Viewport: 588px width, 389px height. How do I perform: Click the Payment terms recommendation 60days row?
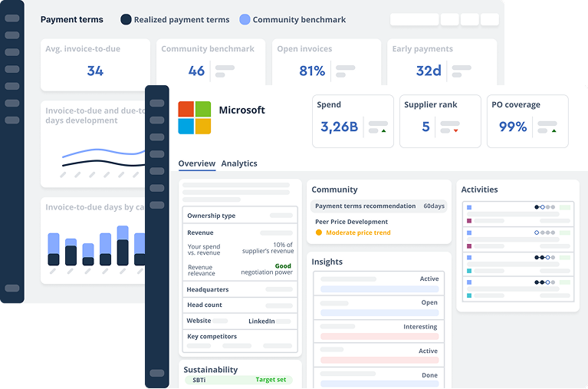(379, 206)
